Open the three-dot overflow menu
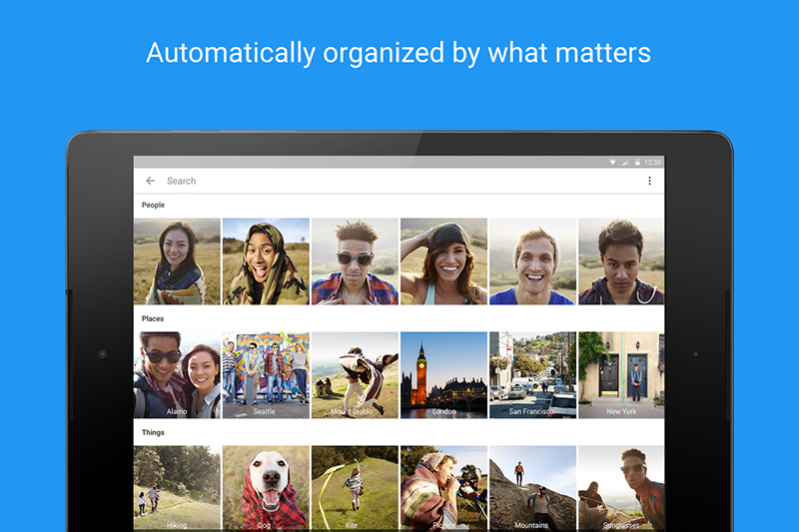 (x=649, y=181)
